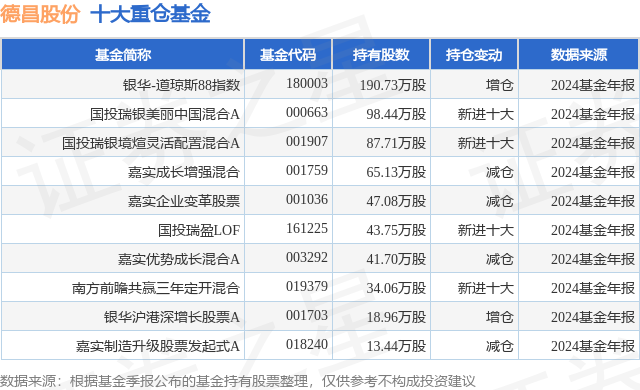Select 嘉实企业变革股票 fund name
The width and height of the screenshot is (640, 390).
click(184, 201)
